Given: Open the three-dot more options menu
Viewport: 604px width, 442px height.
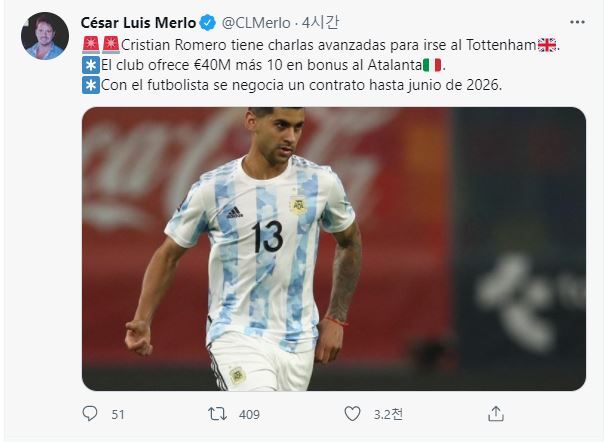Looking at the screenshot, I should [577, 22].
